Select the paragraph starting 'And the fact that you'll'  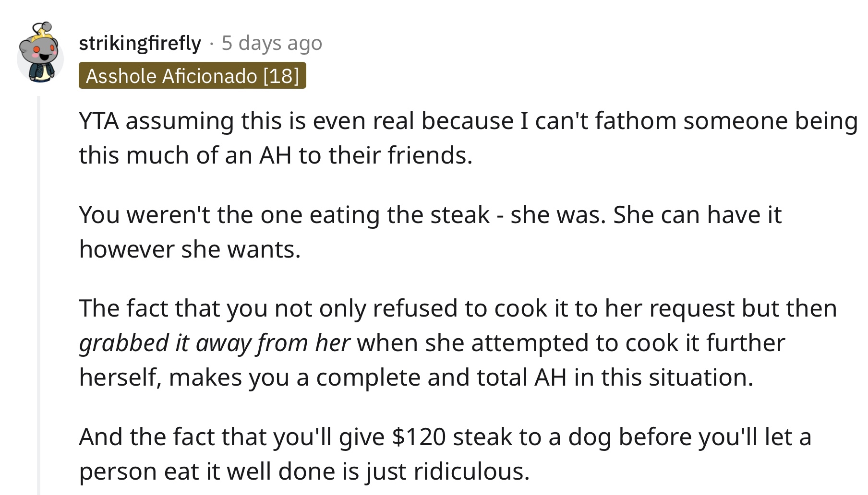445,454
